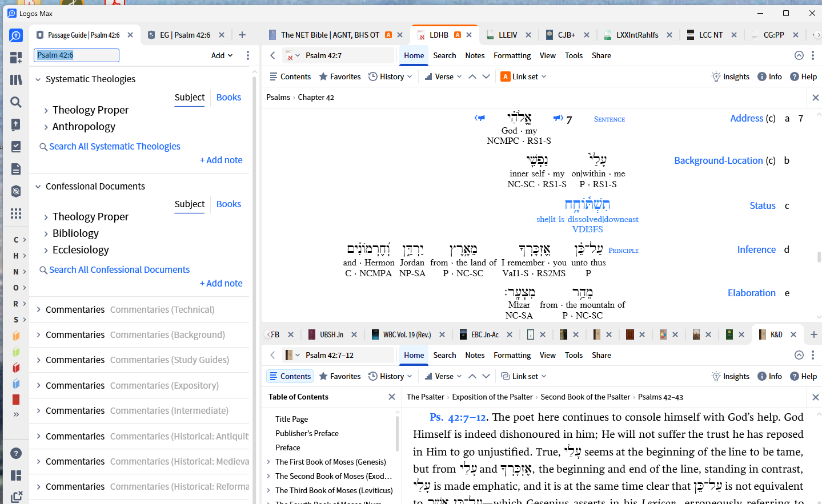Click Ps. 42:7–12 reference link

(458, 418)
